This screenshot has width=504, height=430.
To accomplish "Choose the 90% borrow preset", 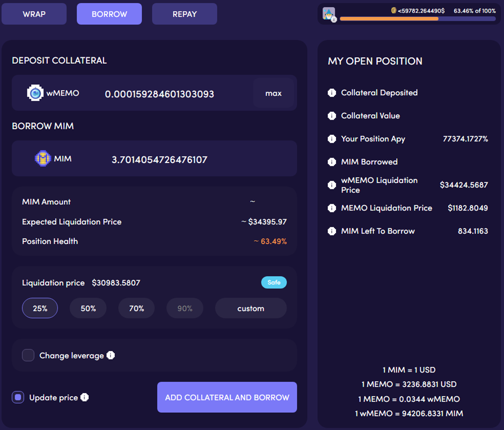I will pos(185,308).
